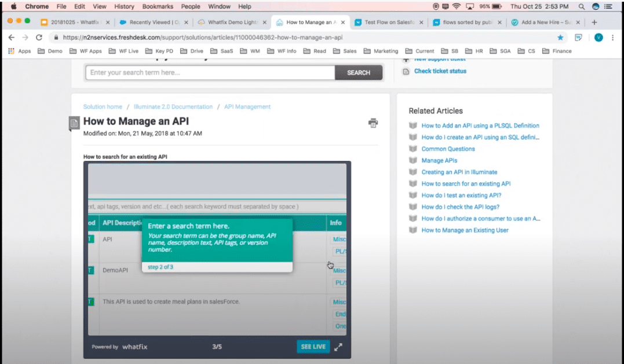Open the Apple menu
Viewport: 624px width, 364px height.
[13, 6]
